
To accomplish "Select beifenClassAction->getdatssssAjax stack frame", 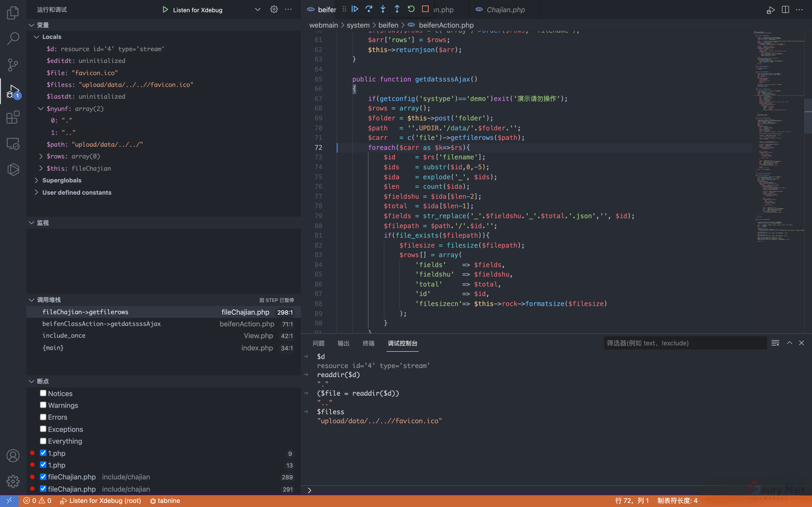I will coord(101,324).
